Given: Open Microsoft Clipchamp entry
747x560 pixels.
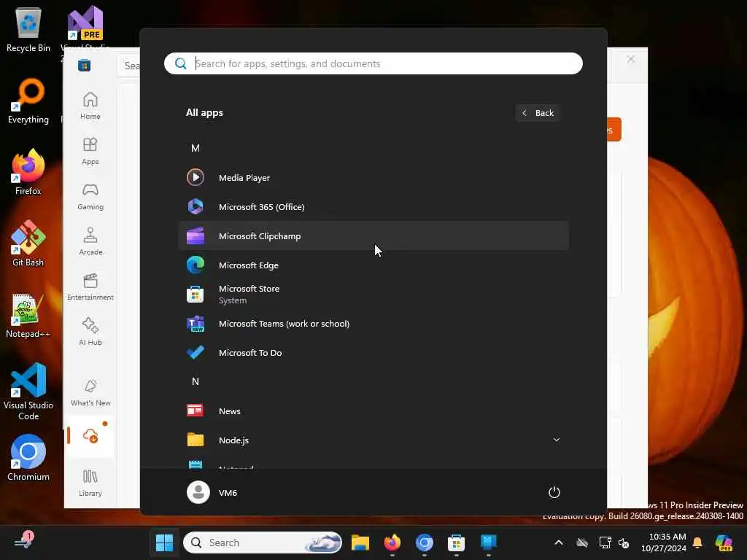Looking at the screenshot, I should click(373, 236).
